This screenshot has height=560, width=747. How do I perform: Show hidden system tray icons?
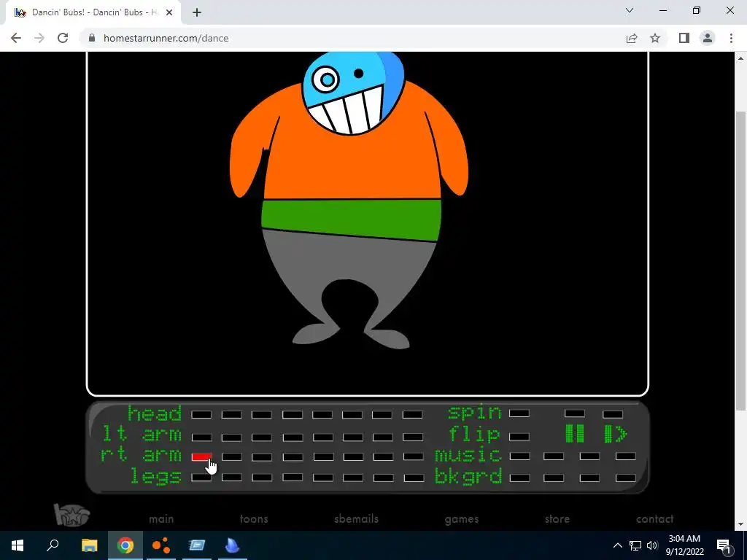(x=617, y=545)
